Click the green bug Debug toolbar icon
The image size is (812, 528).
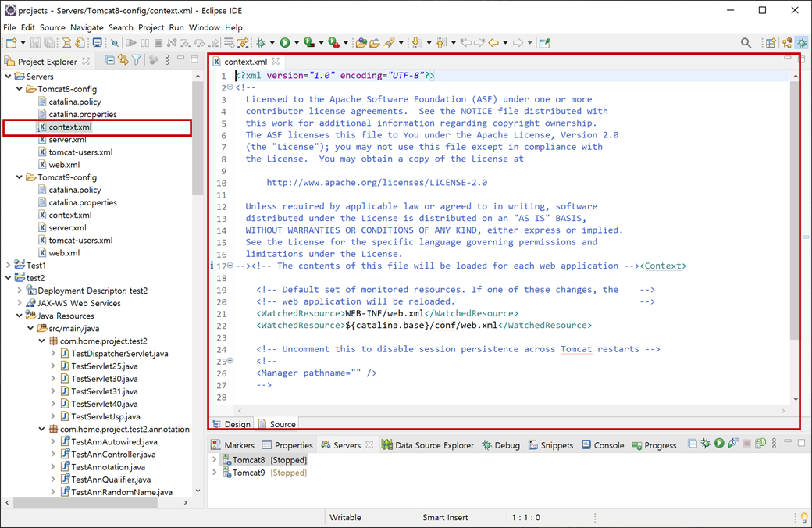[x=261, y=43]
